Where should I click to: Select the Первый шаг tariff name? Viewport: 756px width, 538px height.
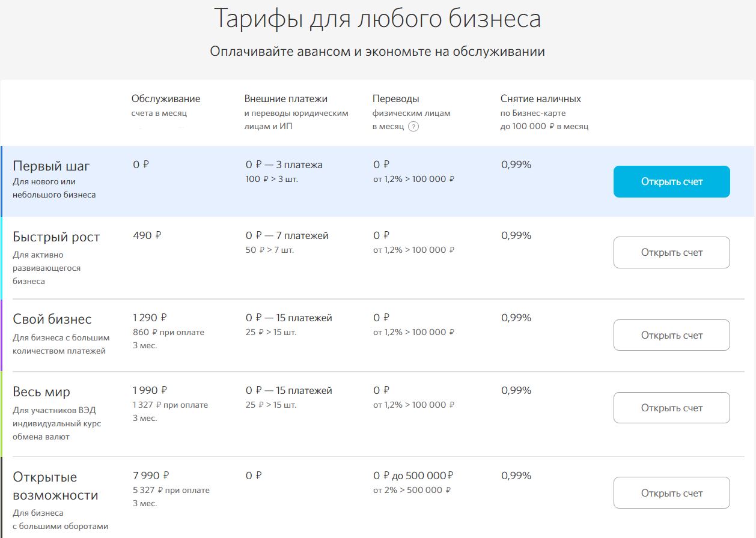point(51,166)
